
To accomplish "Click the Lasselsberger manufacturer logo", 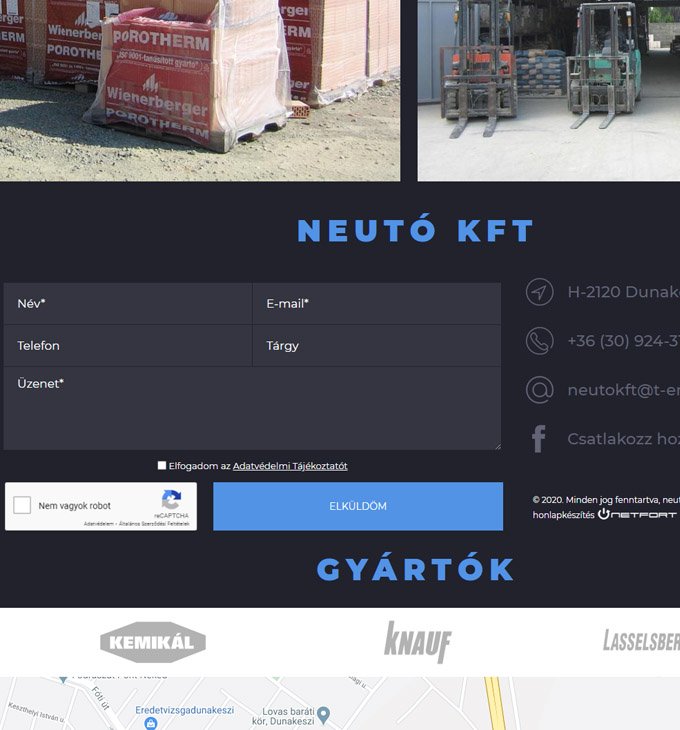I will point(641,641).
